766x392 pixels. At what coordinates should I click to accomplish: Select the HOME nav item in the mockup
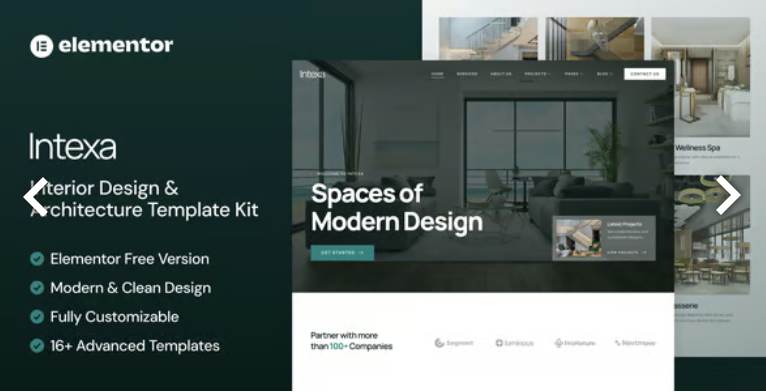[x=437, y=74]
